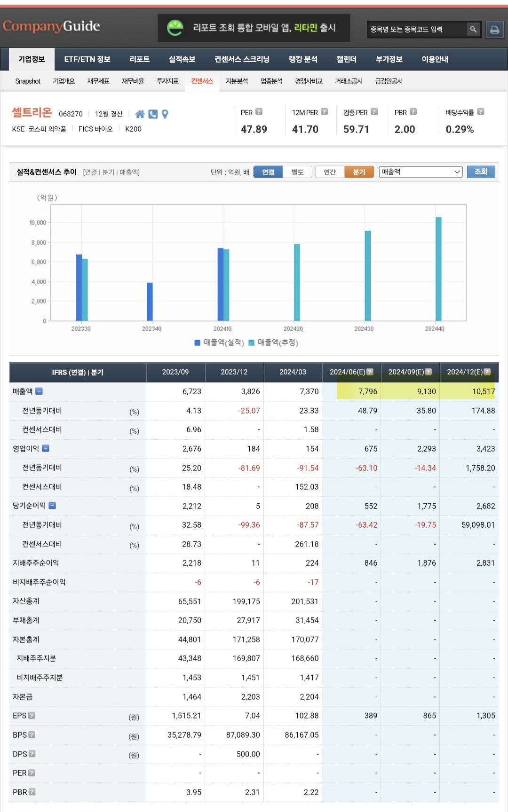Go to 투자지표 sub-menu
Screen dimensions: 508x812
[x=167, y=81]
